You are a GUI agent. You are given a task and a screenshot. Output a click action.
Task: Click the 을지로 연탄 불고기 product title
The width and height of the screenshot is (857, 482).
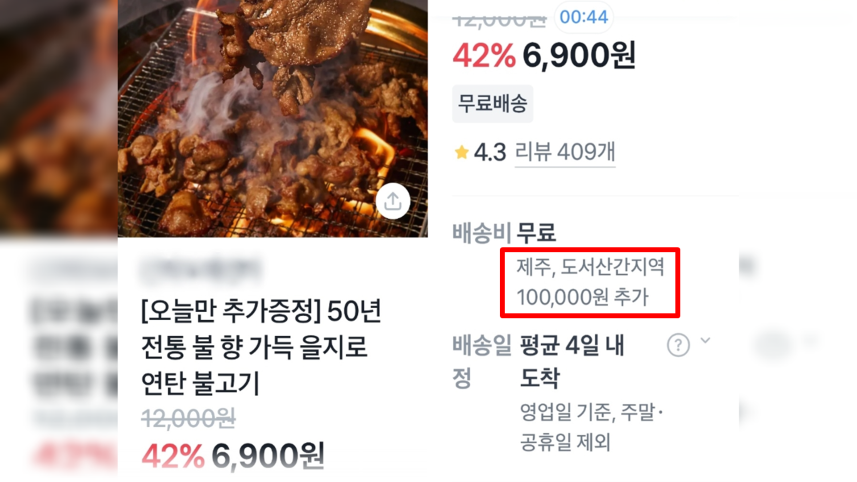261,347
